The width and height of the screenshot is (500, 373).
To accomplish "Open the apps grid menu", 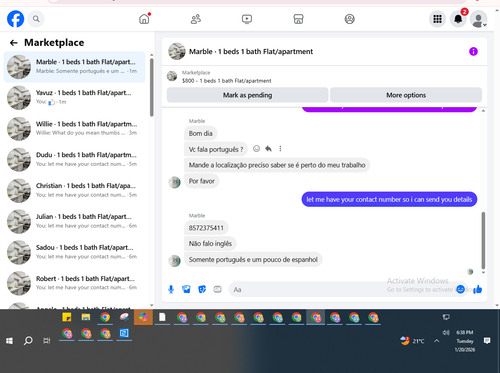I will [437, 19].
